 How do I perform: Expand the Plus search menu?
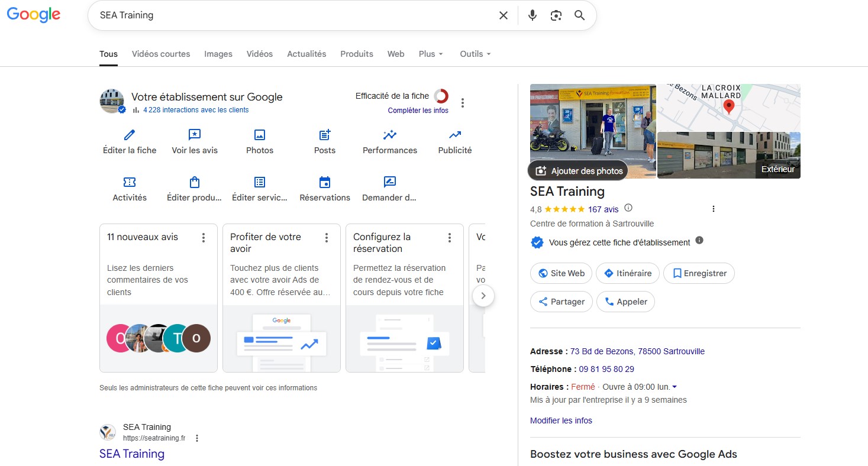click(431, 54)
